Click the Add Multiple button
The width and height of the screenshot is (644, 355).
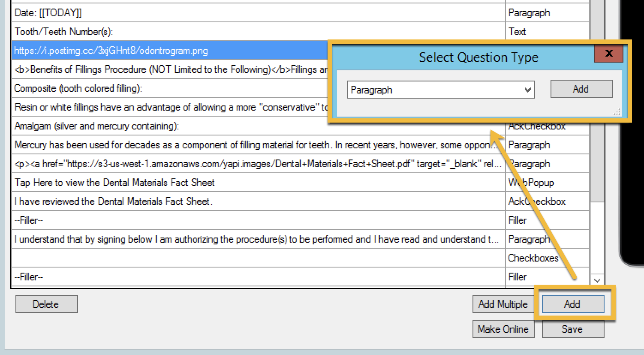click(503, 304)
